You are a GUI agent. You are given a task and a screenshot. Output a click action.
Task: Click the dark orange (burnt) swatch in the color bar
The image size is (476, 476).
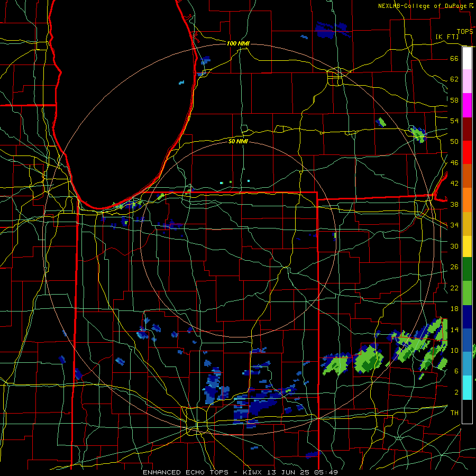467,176
